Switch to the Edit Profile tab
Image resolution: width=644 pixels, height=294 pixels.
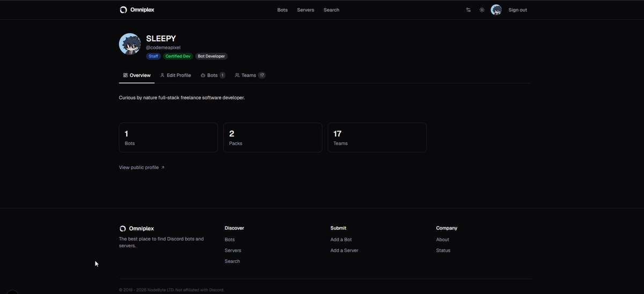(x=175, y=75)
